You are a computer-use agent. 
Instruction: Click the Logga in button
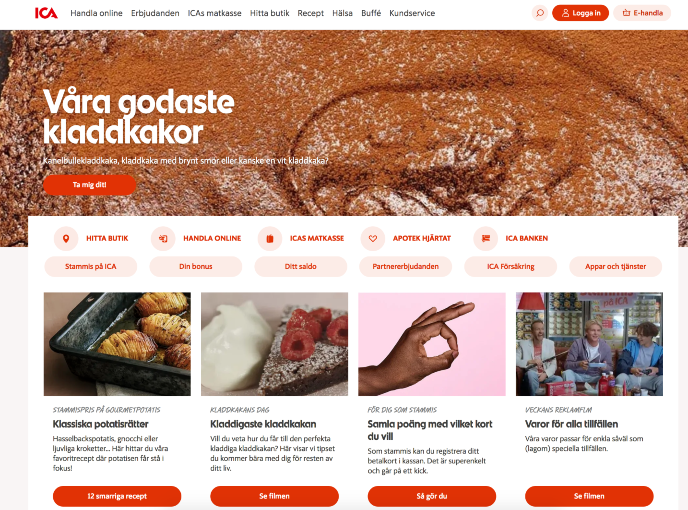pyautogui.click(x=580, y=13)
